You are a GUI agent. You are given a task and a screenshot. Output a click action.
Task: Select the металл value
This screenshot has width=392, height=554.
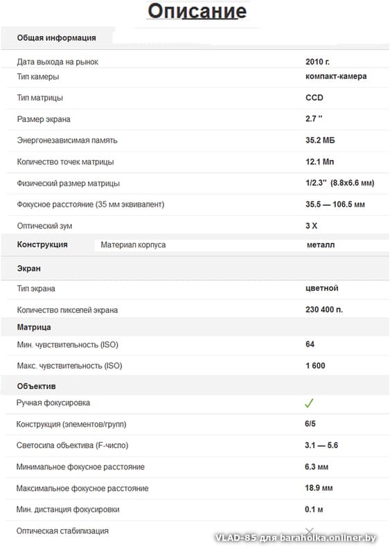321,245
